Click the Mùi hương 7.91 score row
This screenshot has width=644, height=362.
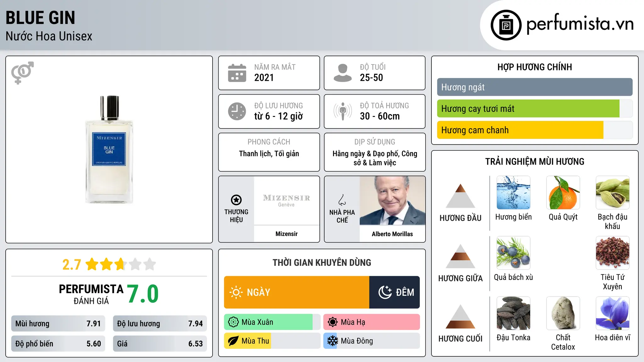click(58, 323)
